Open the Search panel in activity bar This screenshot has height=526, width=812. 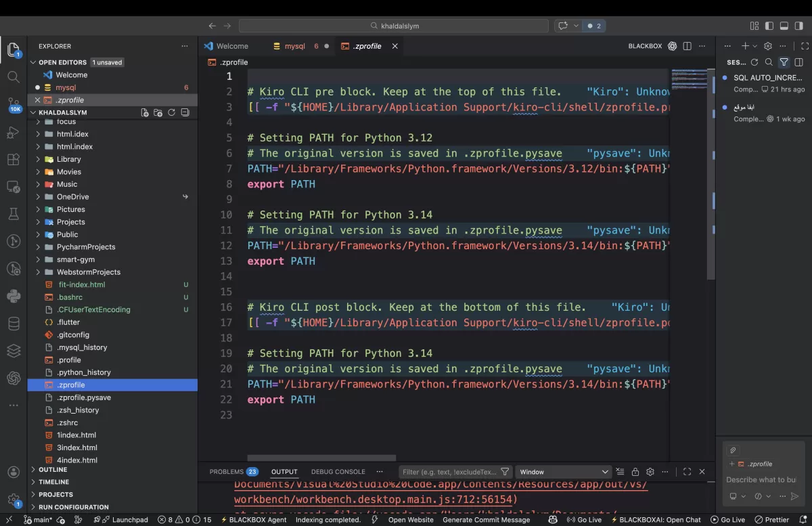[14, 77]
